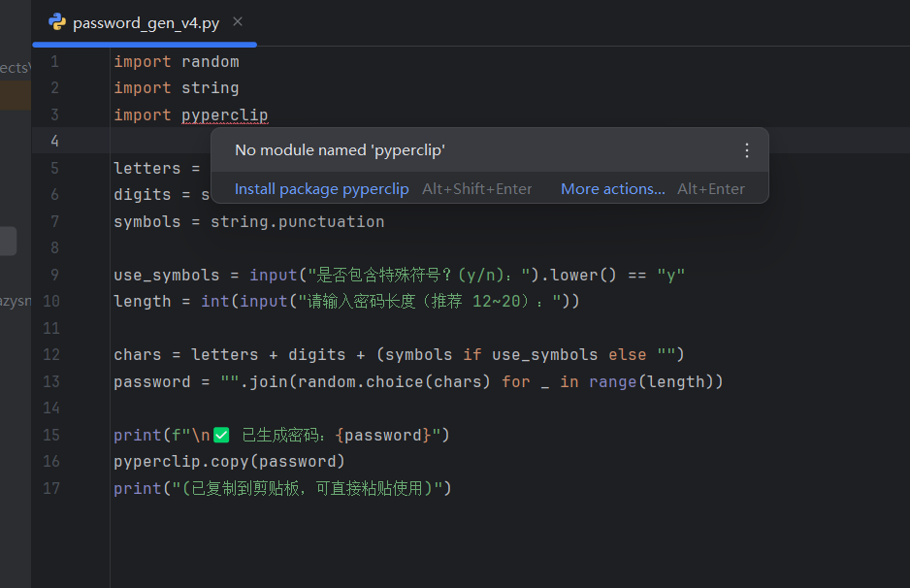This screenshot has width=910, height=588.
Task: Click line number 17 in the gutter
Action: click(x=51, y=488)
